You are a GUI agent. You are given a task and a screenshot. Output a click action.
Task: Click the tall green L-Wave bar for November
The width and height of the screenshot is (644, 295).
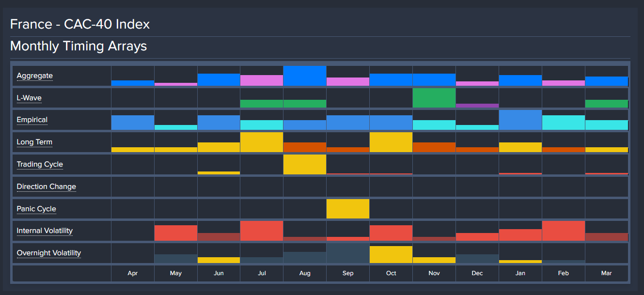point(434,98)
